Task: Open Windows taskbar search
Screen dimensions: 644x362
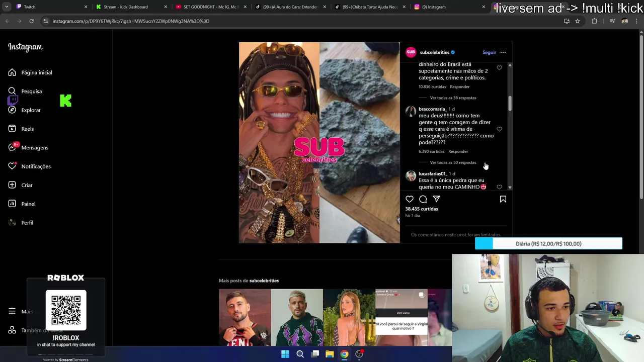Action: point(300,354)
